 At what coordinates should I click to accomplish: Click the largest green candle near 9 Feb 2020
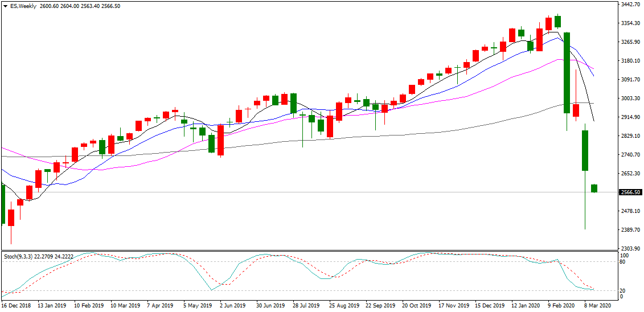tap(567, 72)
